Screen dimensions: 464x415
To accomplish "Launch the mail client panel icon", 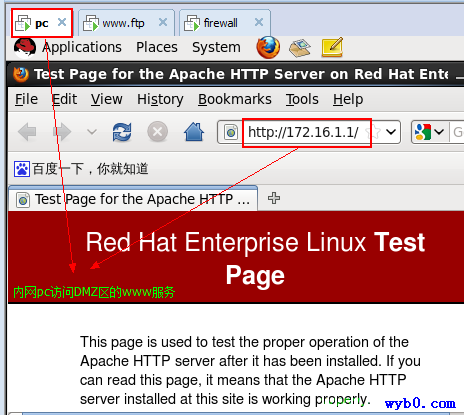I will click(x=300, y=48).
